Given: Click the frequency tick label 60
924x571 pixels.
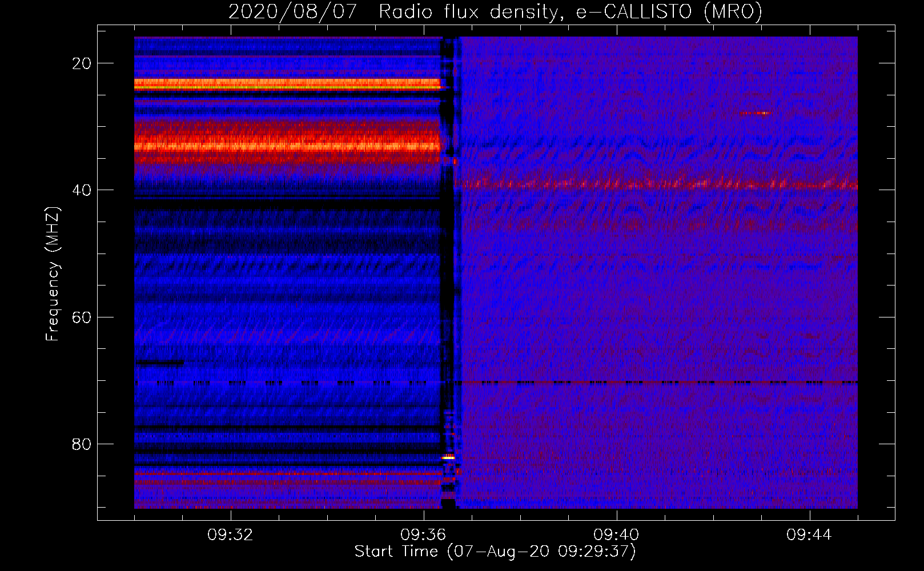Looking at the screenshot, I should 82,317.
